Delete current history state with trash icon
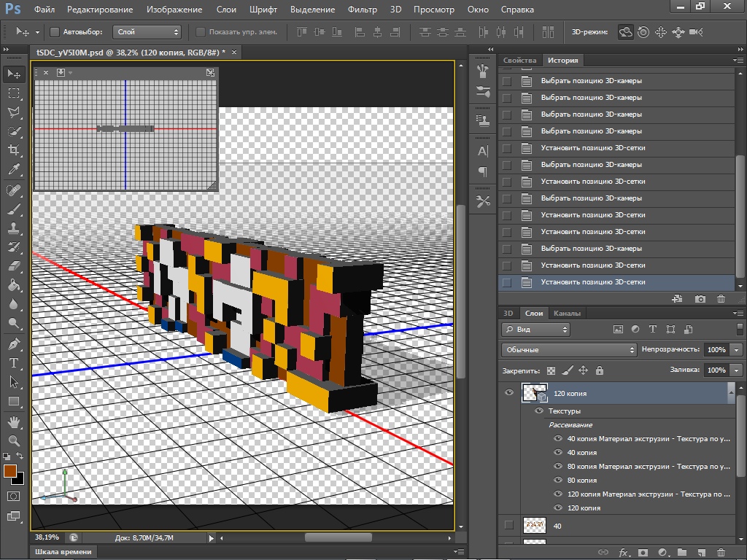Screen dimensions: 747x560 pyautogui.click(x=721, y=299)
